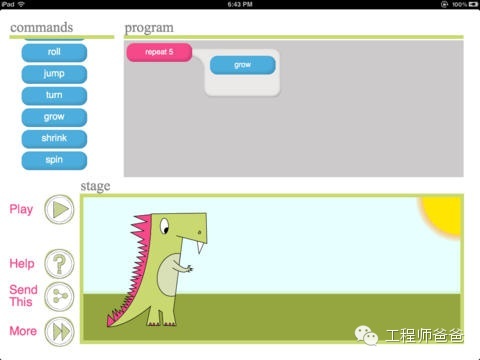Select the turn command block
The width and height of the screenshot is (480, 360).
click(54, 96)
